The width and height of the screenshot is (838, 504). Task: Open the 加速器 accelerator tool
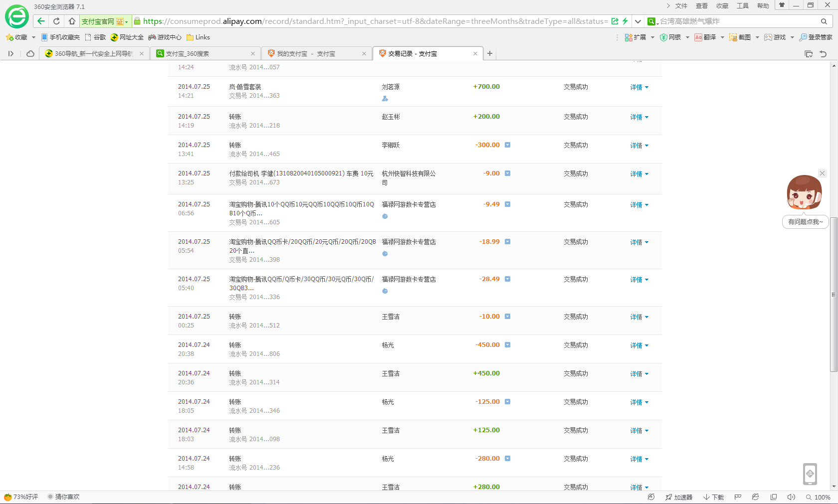tap(678, 497)
